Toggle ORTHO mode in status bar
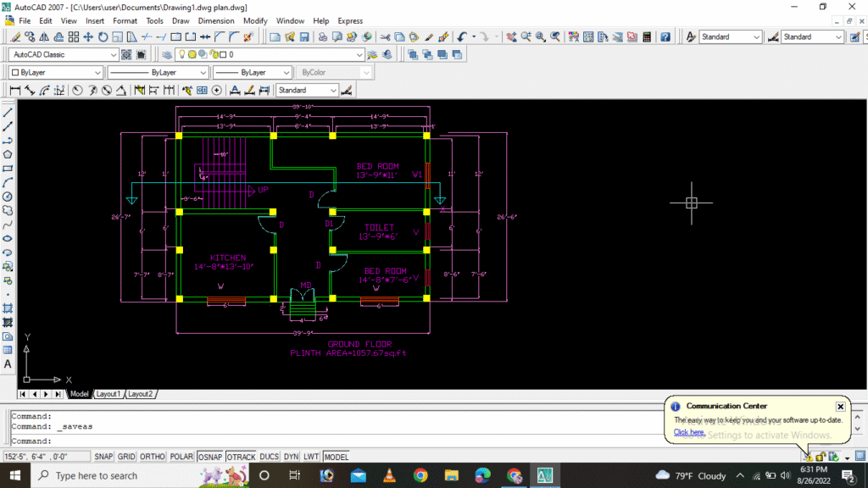The image size is (868, 488). [x=153, y=457]
